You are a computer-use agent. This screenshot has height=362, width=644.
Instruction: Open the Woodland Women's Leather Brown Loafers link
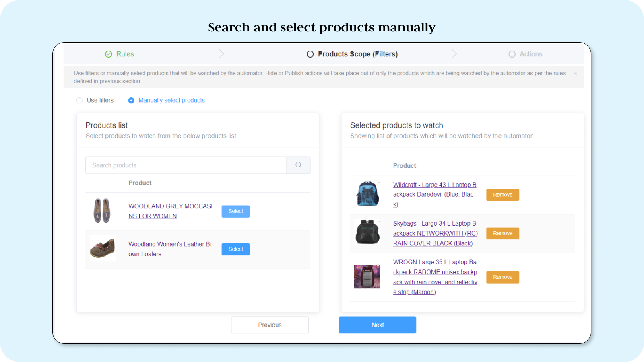[170, 249]
